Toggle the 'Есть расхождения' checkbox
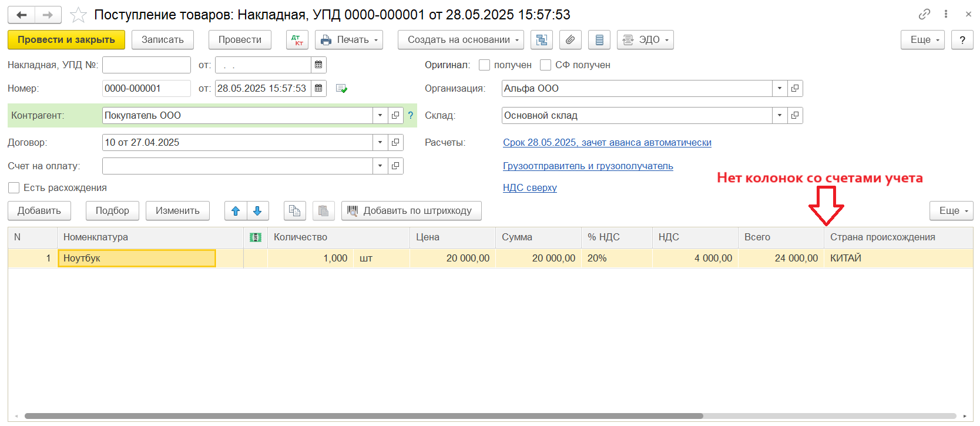This screenshot has height=426, width=980. point(14,188)
